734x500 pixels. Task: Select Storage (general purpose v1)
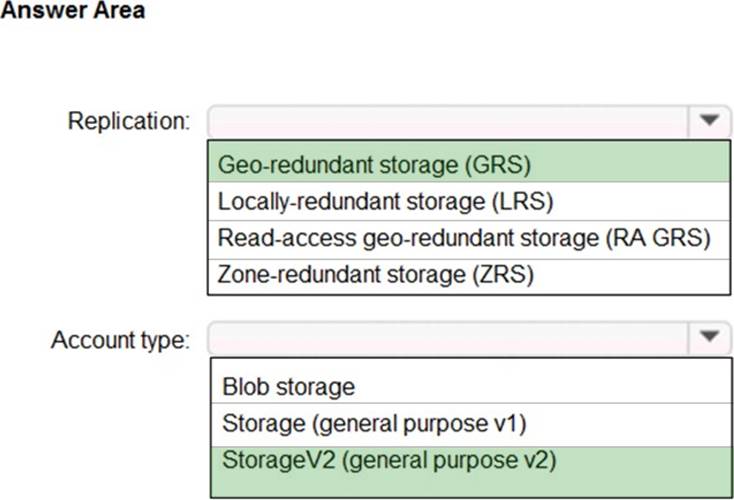click(x=374, y=423)
